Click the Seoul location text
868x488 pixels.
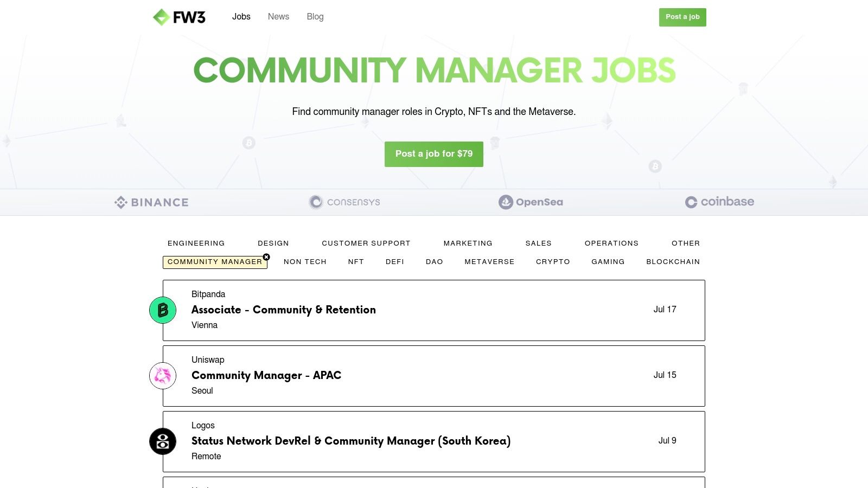202,391
